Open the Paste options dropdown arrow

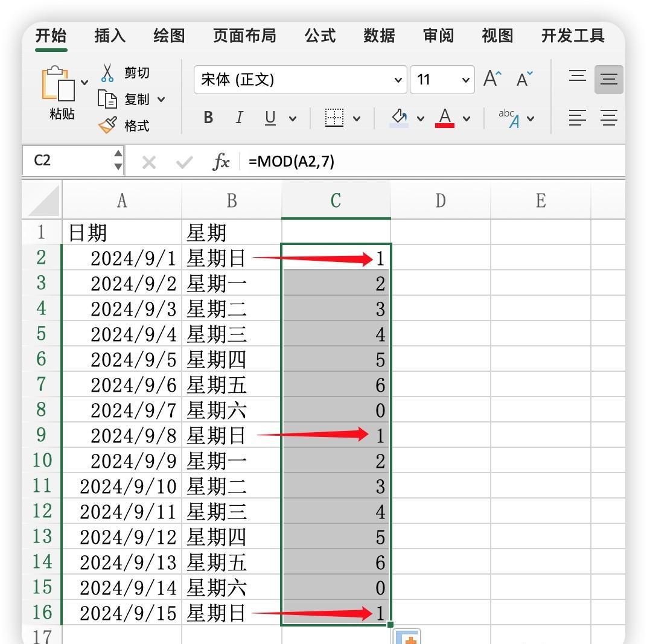tap(84, 83)
